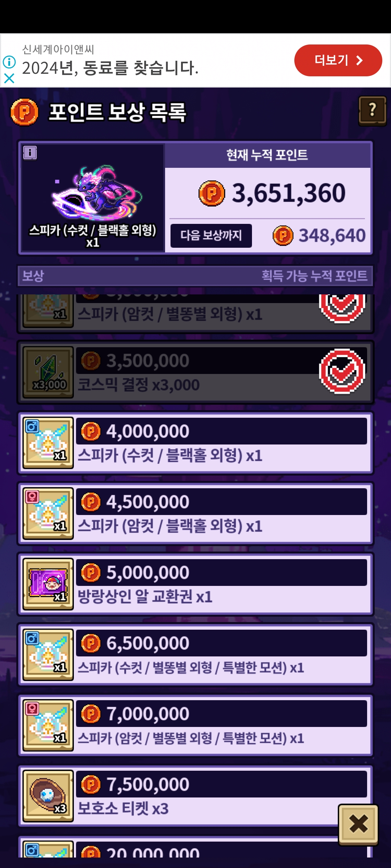Screen dimensions: 391x868
Task: Tap the 6,500,000 male Spika egg icon
Action: [48, 655]
